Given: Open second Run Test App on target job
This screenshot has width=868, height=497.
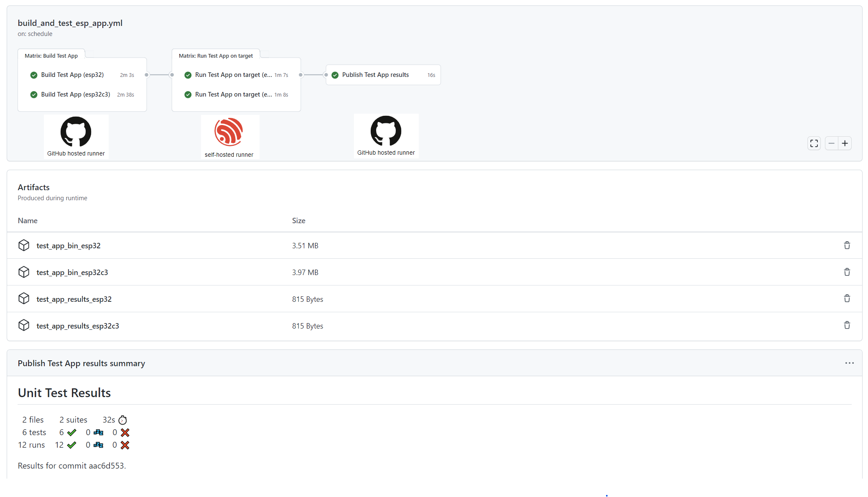Looking at the screenshot, I should tap(233, 94).
